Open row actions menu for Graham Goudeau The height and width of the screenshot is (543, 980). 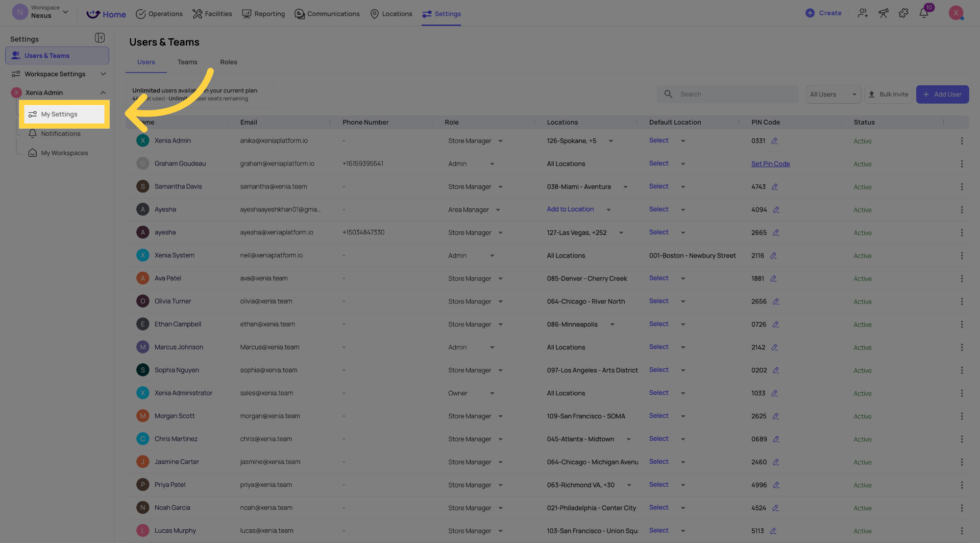coord(962,164)
